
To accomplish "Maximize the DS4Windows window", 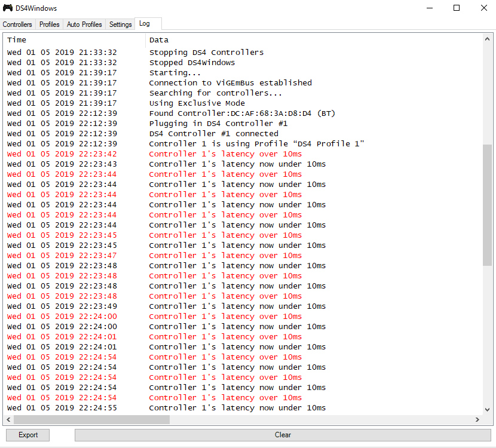I will 457,8.
